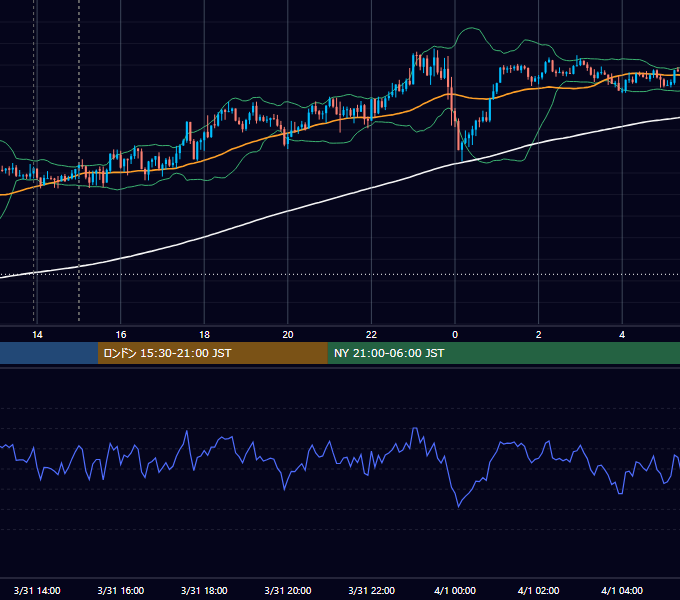The height and width of the screenshot is (600, 680).
Task: Click the 16 label on the upper time axis
Action: tap(121, 335)
